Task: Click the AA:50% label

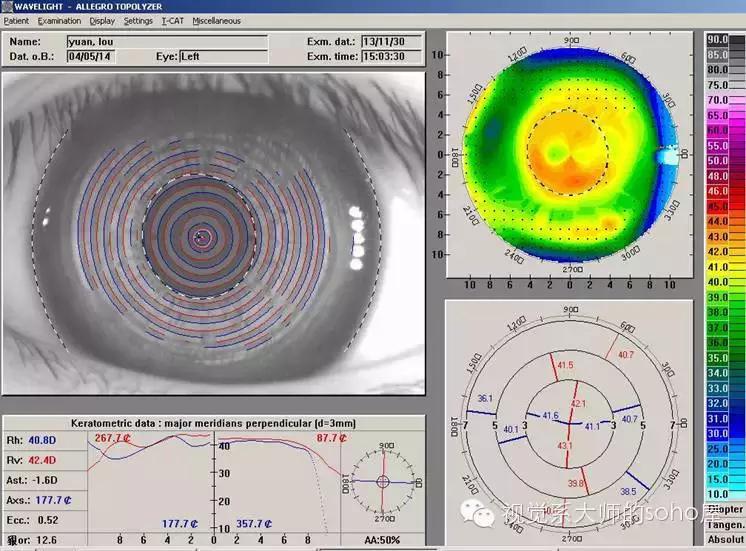Action: pos(382,540)
